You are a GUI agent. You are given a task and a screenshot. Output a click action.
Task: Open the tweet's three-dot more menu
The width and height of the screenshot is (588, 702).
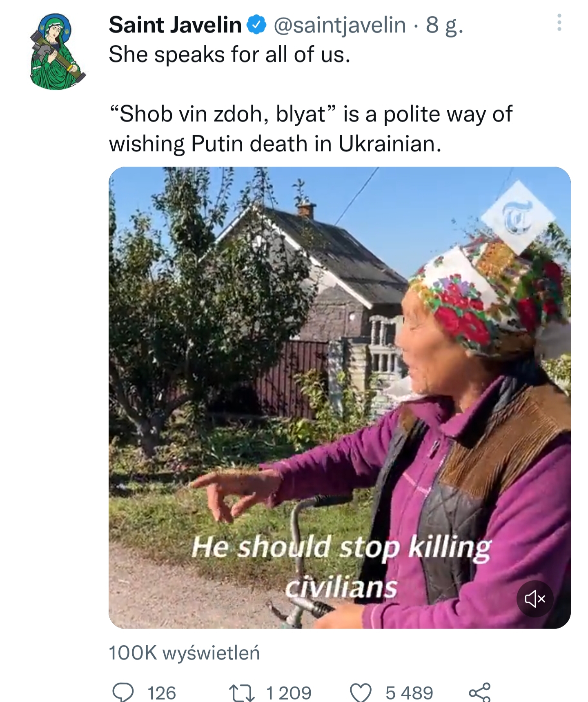[x=559, y=23]
